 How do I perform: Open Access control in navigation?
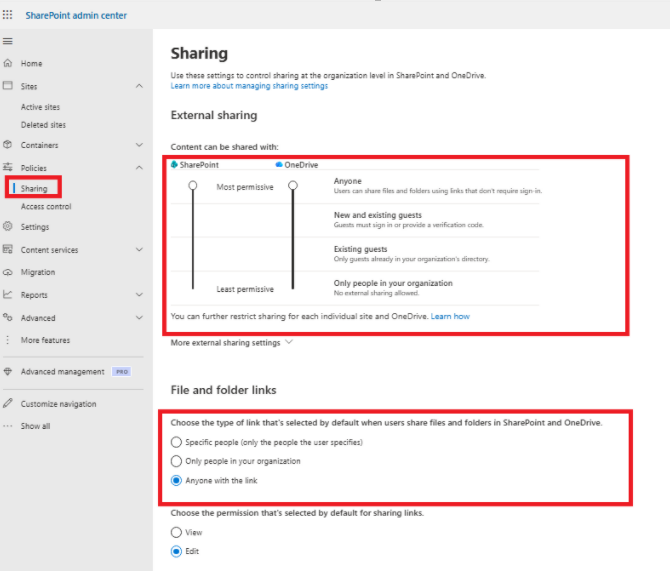tap(46, 206)
